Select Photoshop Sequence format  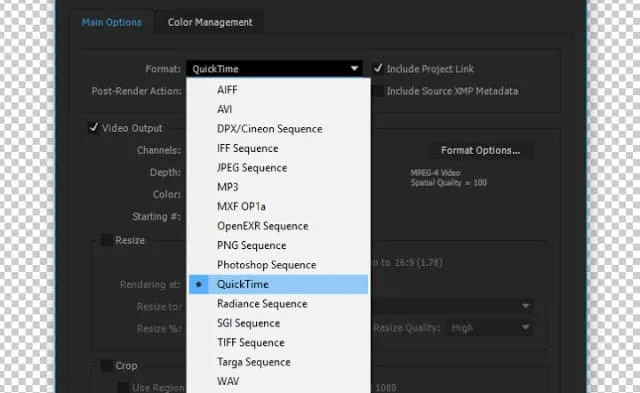click(278, 265)
